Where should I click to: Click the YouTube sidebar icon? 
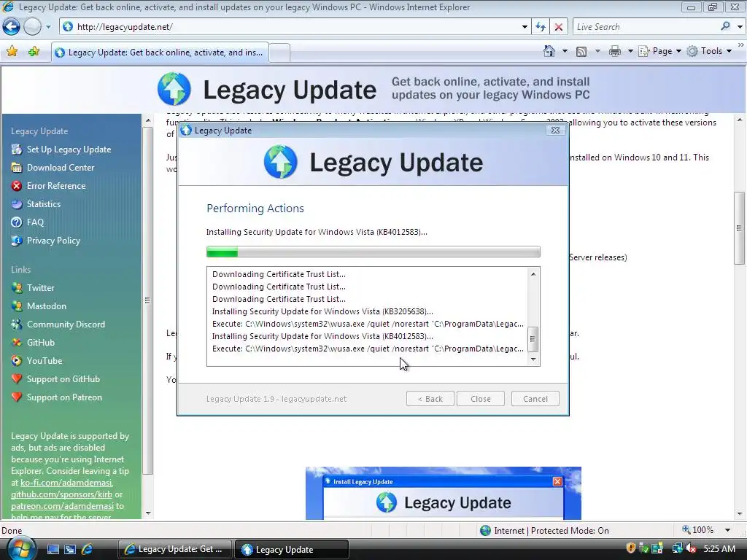[17, 360]
